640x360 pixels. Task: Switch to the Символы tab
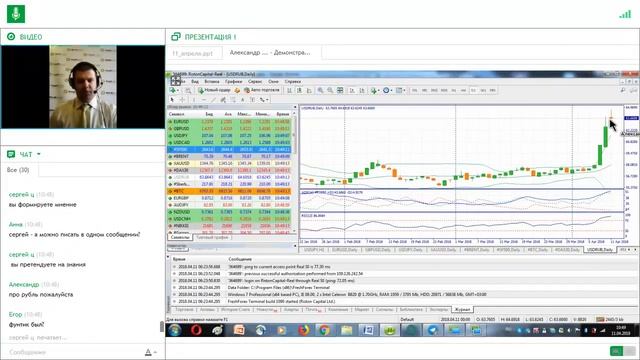[x=180, y=237]
